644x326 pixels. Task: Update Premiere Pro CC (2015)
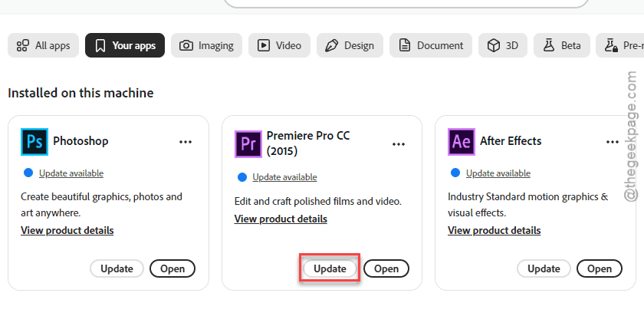(x=330, y=268)
